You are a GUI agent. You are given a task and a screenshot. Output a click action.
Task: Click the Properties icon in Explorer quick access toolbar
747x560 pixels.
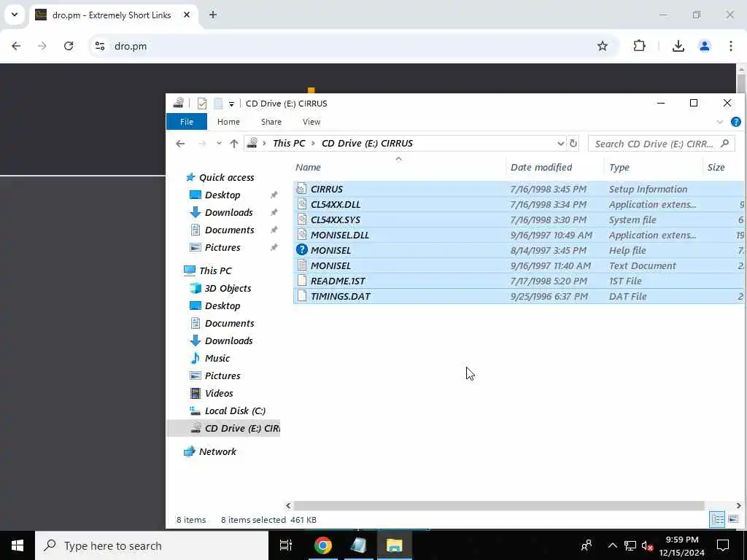[202, 104]
